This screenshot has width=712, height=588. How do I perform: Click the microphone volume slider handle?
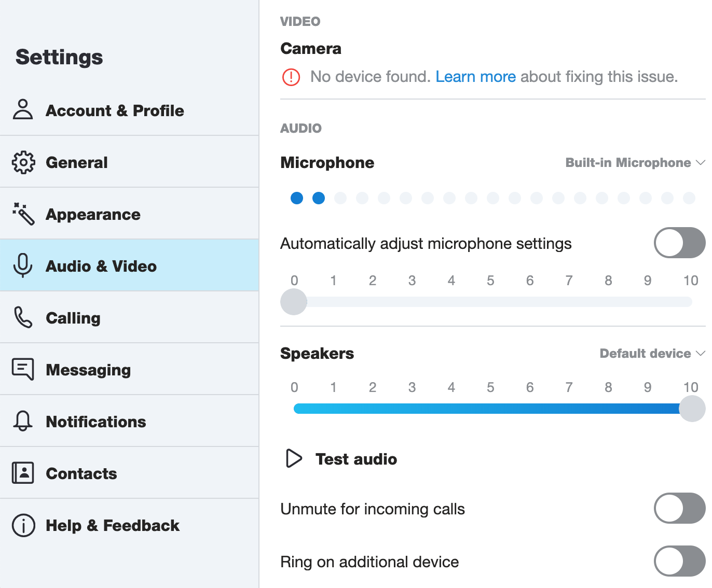pyautogui.click(x=294, y=302)
